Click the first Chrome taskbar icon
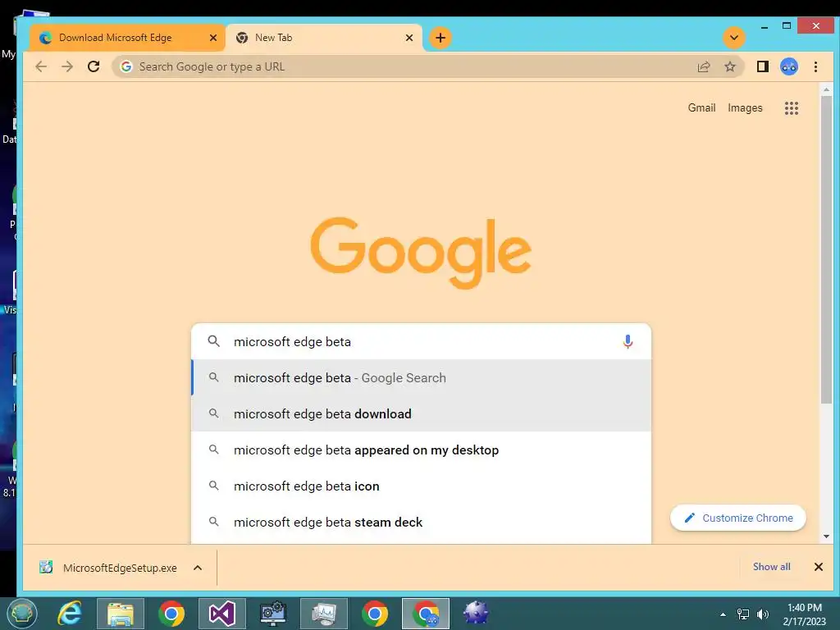This screenshot has height=630, width=840. click(171, 614)
